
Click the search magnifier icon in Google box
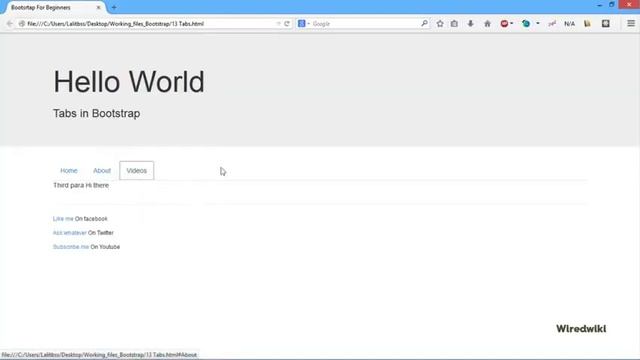[x=424, y=24]
